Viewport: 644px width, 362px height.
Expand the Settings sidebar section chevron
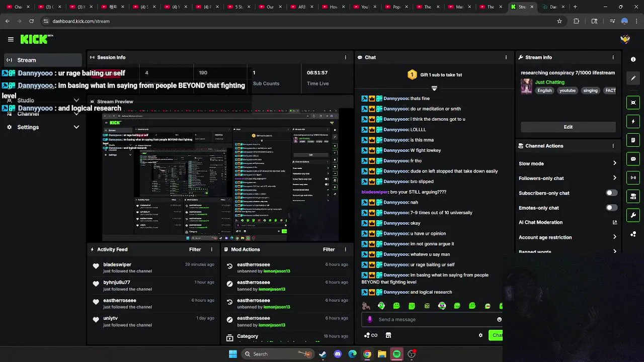[76, 127]
